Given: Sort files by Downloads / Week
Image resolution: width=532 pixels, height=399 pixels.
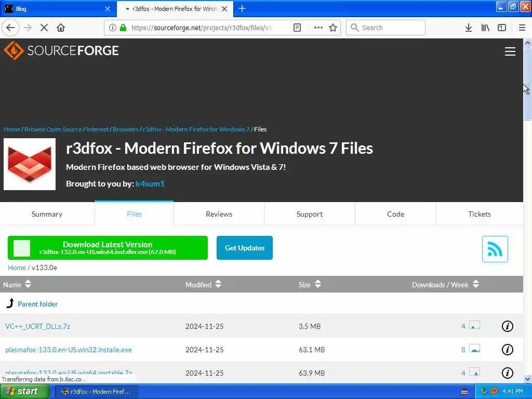Looking at the screenshot, I should (x=445, y=284).
